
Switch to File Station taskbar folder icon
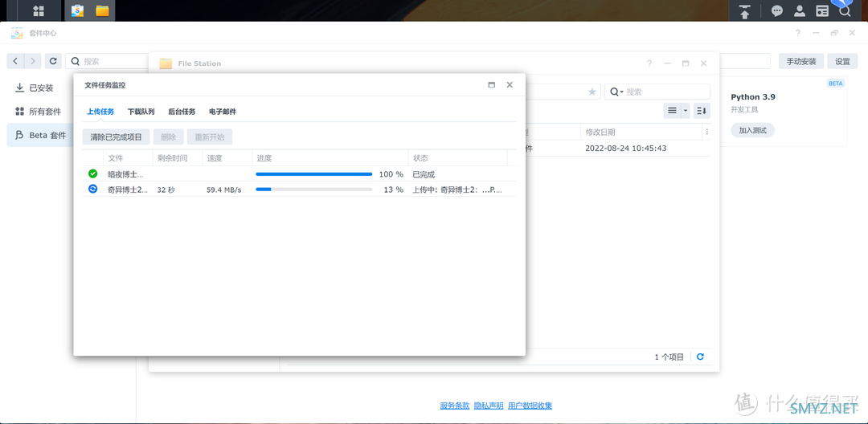(x=102, y=10)
